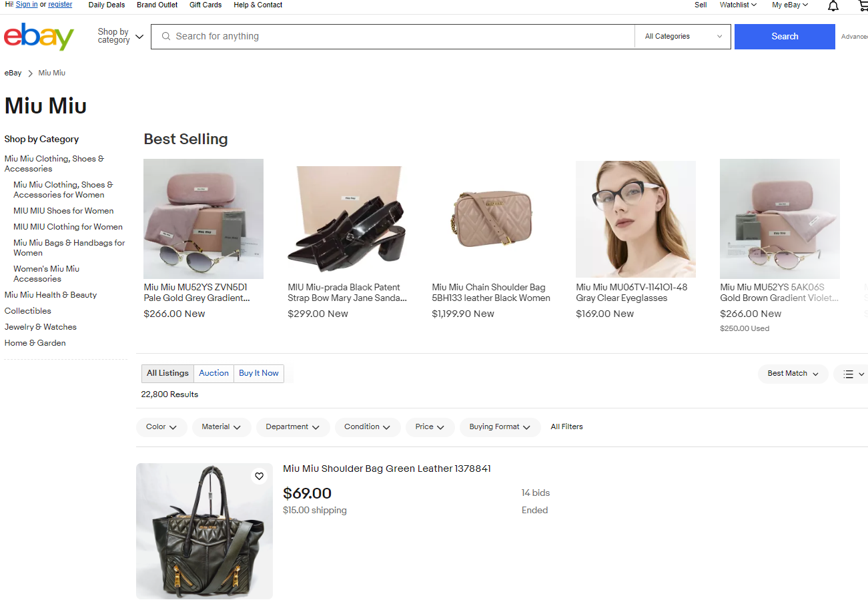868x600 pixels.
Task: Open the shopping cart icon
Action: pos(863,5)
